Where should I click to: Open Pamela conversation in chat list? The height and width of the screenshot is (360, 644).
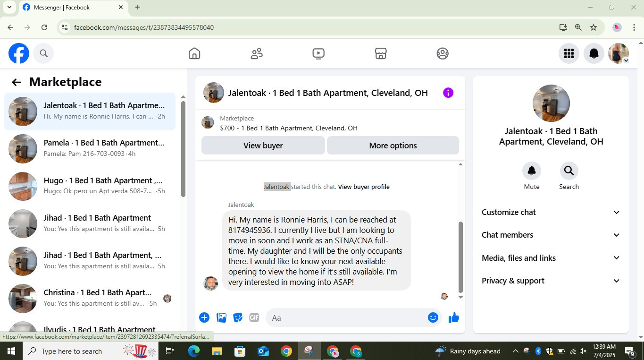click(90, 149)
